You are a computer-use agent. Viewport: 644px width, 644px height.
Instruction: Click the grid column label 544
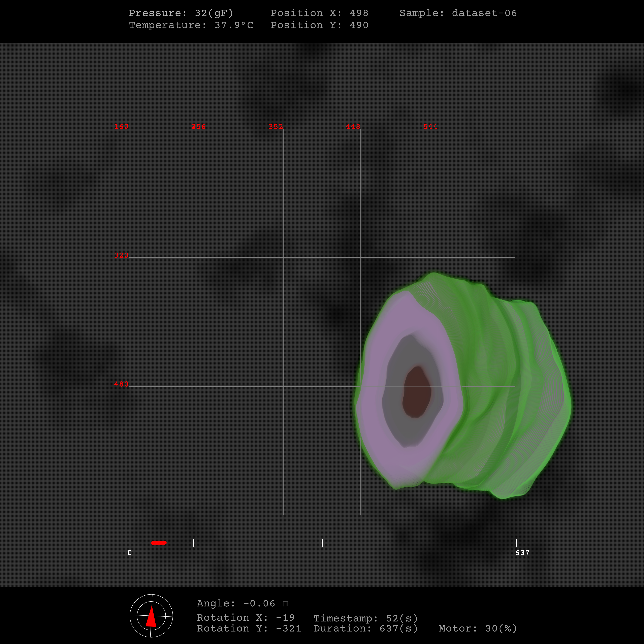[x=430, y=127]
